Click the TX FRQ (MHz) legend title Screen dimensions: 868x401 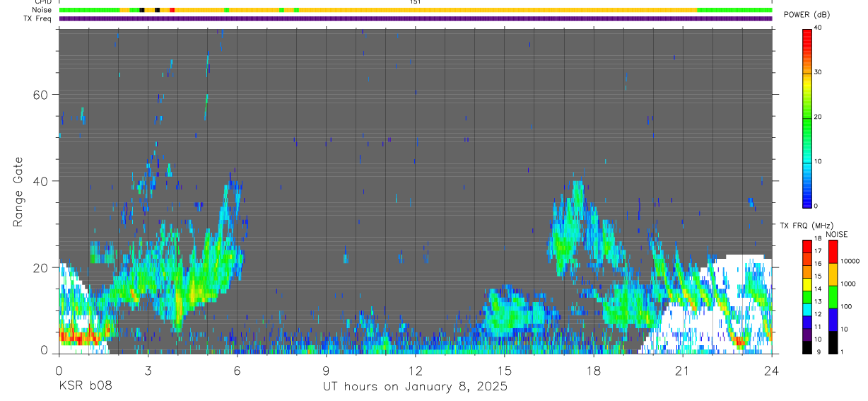point(803,226)
